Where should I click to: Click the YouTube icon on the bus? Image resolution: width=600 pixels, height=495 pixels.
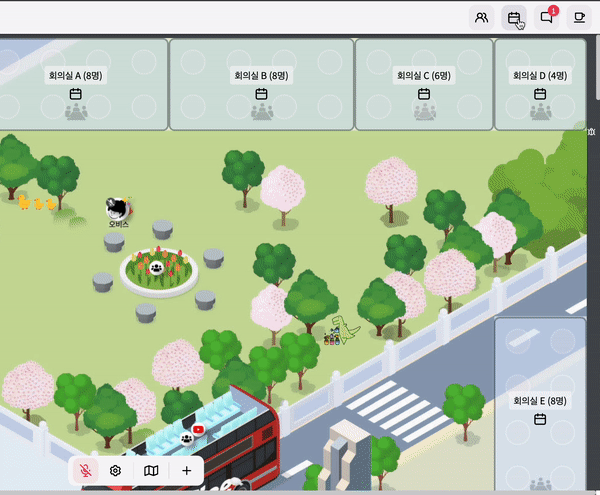(x=198, y=430)
